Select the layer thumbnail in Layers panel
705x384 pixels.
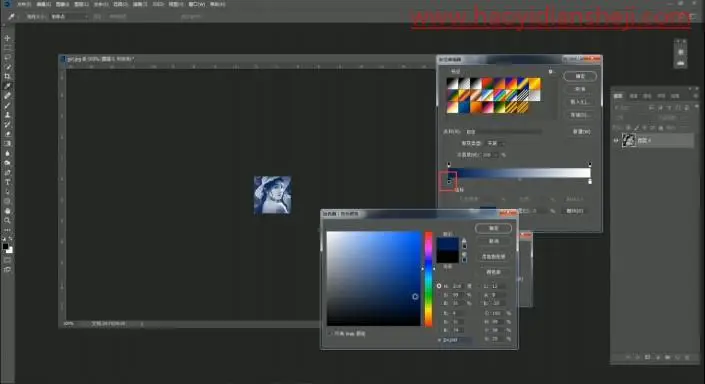pos(628,140)
